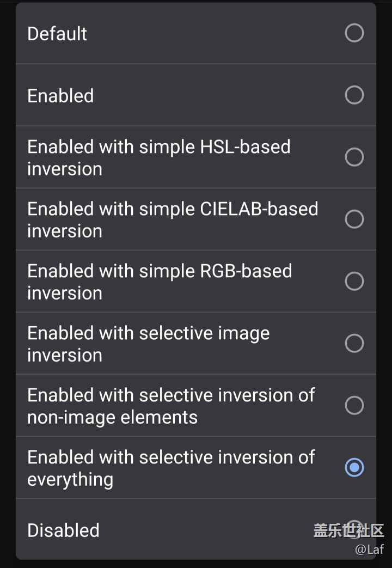
Task: Tap the "selective inversion of non-image elements" text
Action: [x=171, y=406]
